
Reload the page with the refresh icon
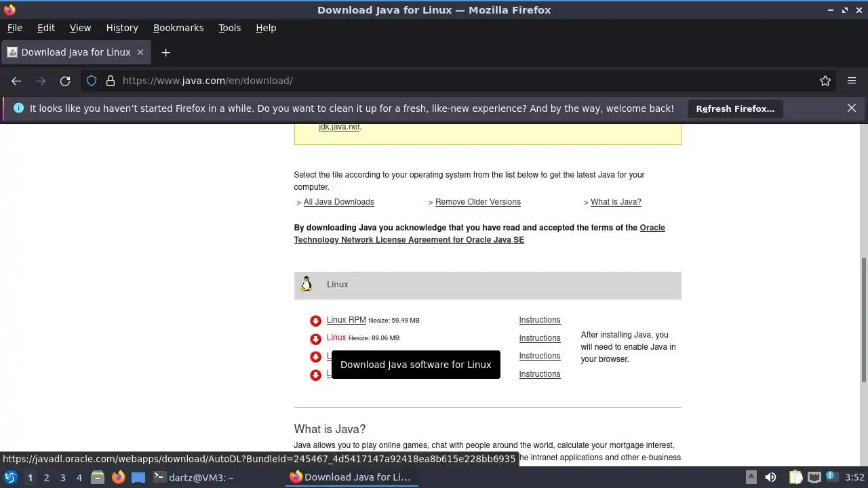[x=65, y=81]
